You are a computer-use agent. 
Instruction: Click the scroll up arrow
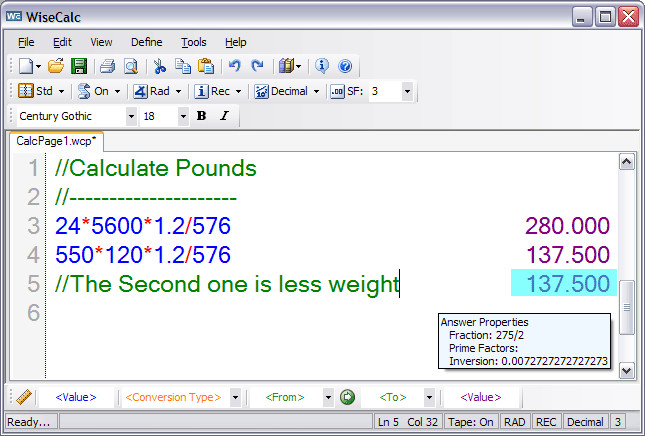click(626, 162)
